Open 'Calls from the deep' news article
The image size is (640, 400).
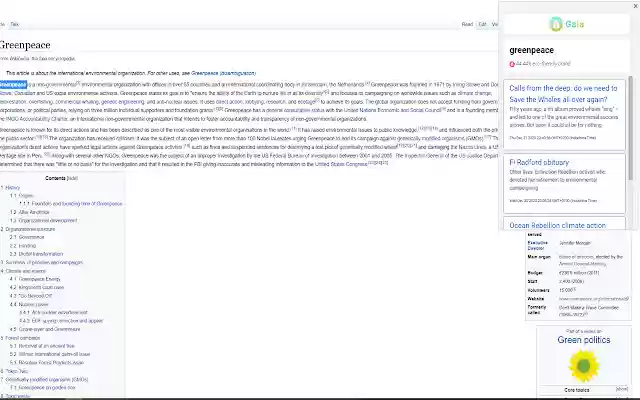coord(563,94)
